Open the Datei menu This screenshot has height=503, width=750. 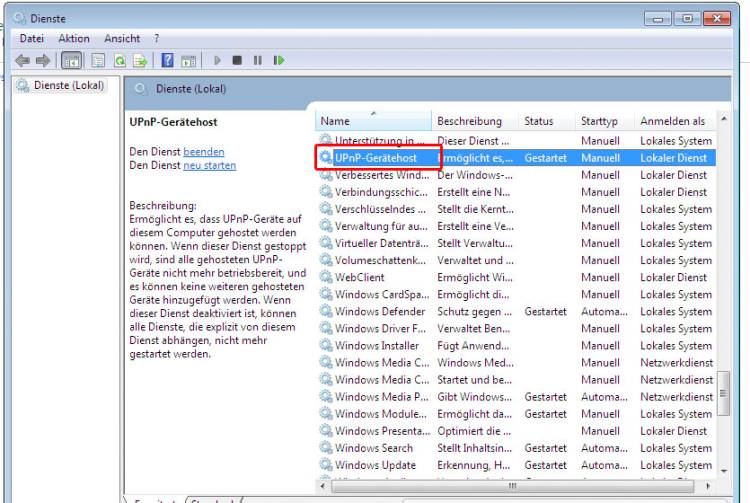click(32, 38)
